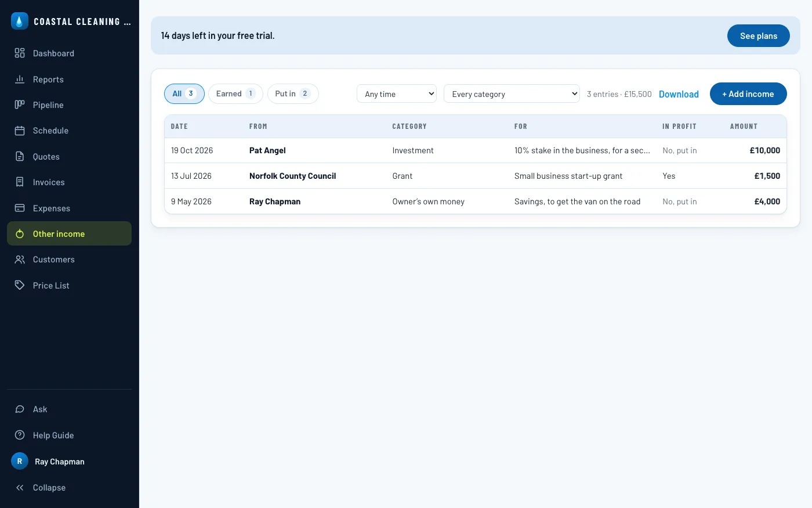Click the £1,500 amount

[767, 176]
